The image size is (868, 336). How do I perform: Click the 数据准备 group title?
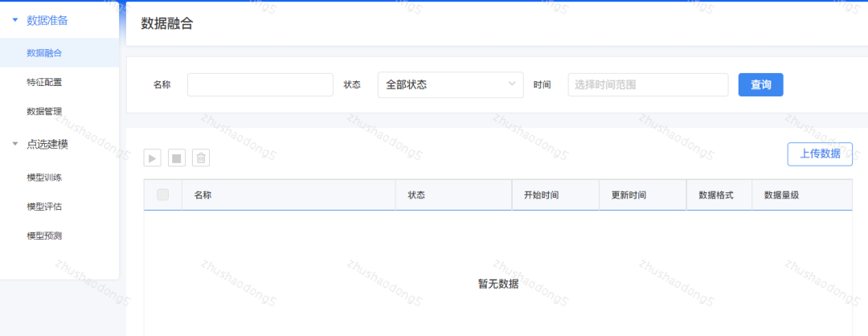click(x=47, y=21)
